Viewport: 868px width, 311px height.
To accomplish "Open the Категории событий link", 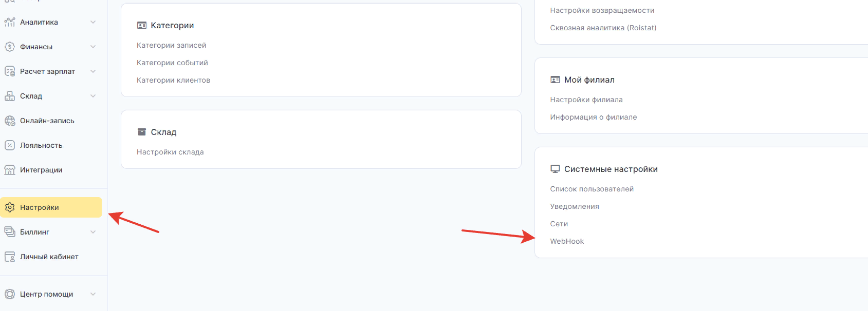I will 172,63.
